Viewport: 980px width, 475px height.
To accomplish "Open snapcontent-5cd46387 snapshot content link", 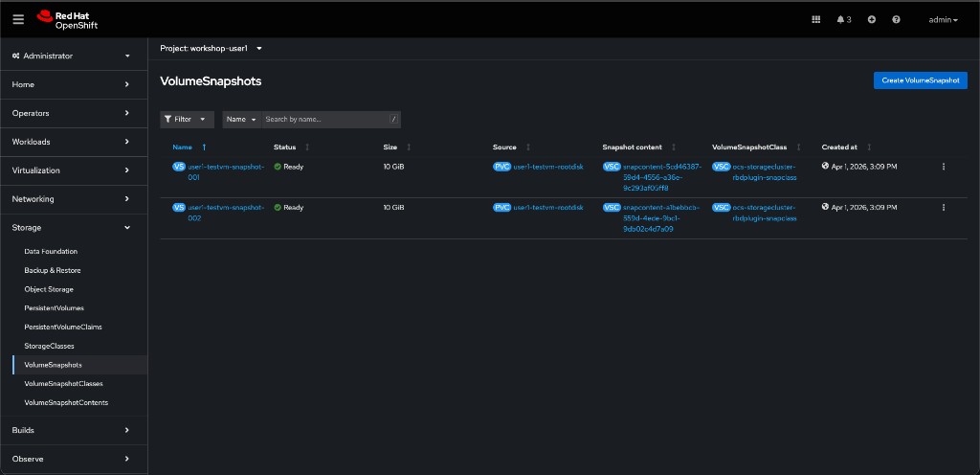I will [662, 177].
